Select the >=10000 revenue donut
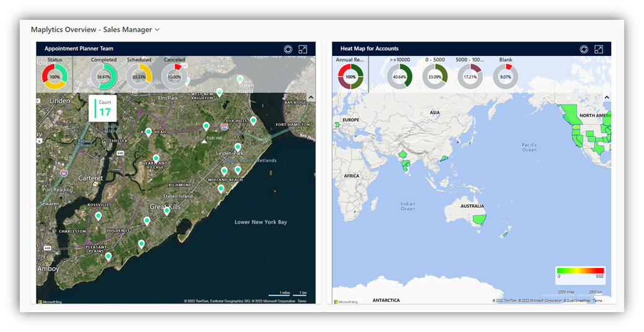This screenshot has width=644, height=332. (400, 77)
